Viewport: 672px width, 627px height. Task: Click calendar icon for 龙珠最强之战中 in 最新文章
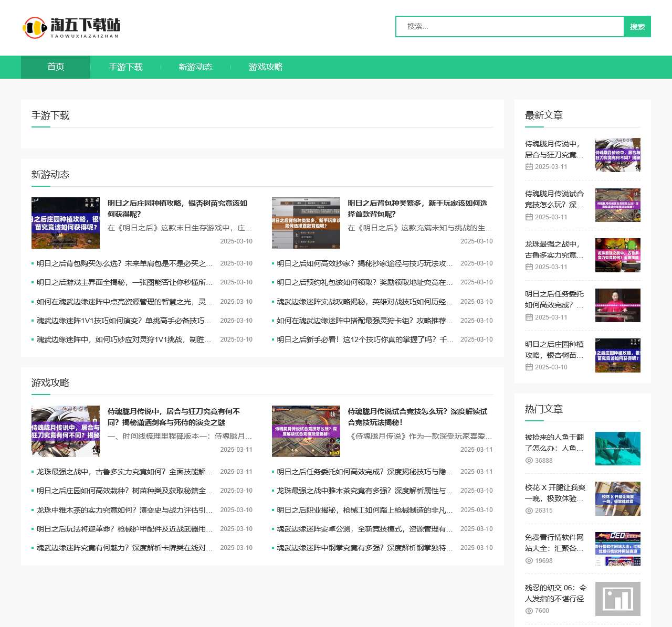pos(529,267)
